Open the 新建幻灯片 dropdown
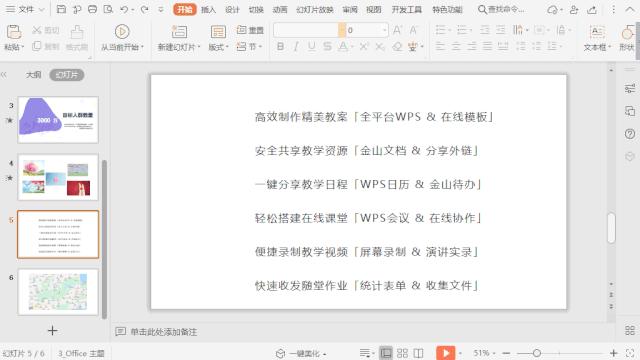 (x=199, y=47)
